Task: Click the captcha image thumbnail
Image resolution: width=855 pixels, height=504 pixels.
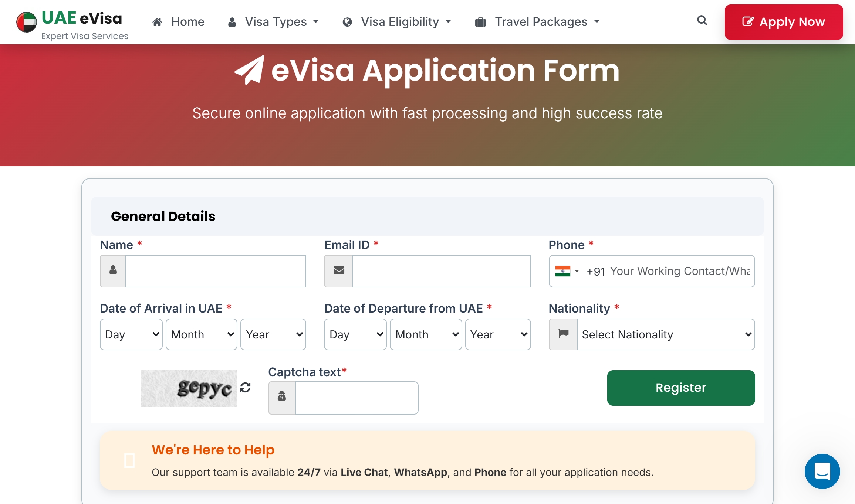Action: click(188, 389)
